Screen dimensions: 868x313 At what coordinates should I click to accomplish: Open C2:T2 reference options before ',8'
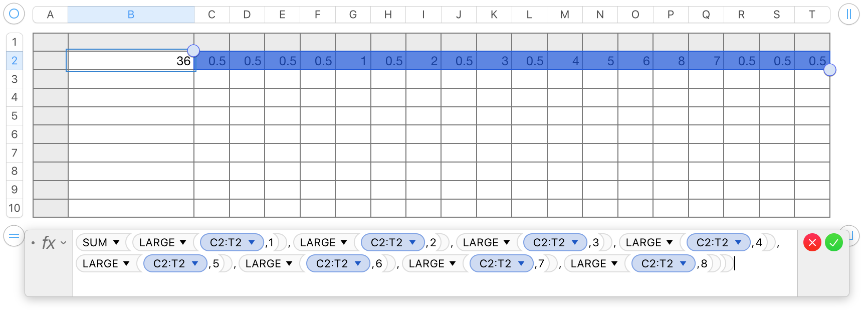coord(683,264)
